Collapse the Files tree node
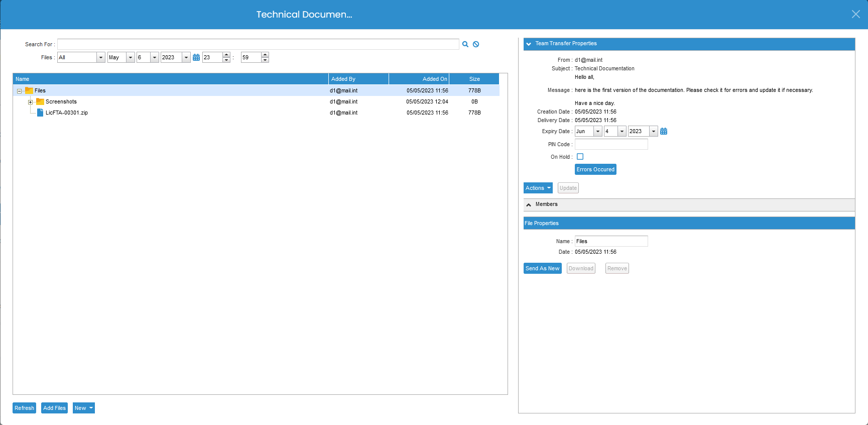The width and height of the screenshot is (868, 425). 19,91
